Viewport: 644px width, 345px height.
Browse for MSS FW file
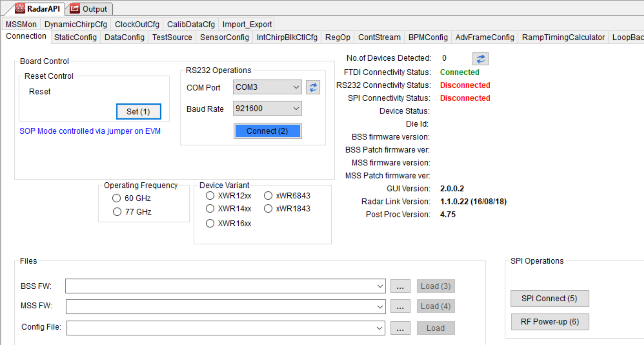(x=400, y=307)
